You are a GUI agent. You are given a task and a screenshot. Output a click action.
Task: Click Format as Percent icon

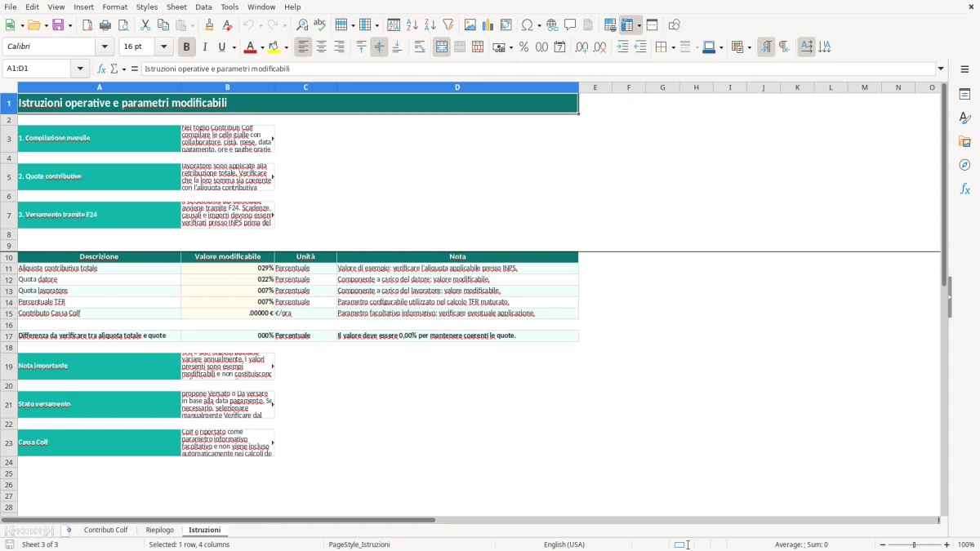tap(524, 47)
